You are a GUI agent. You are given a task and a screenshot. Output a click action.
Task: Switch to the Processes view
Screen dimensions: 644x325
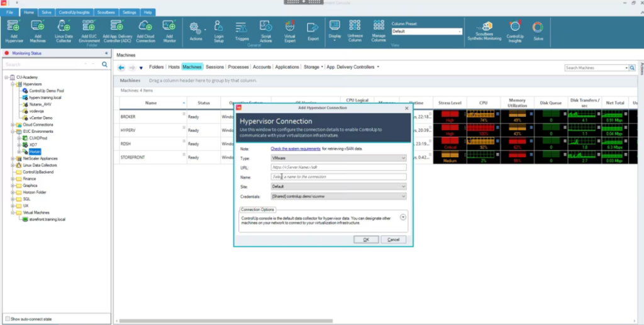[238, 67]
